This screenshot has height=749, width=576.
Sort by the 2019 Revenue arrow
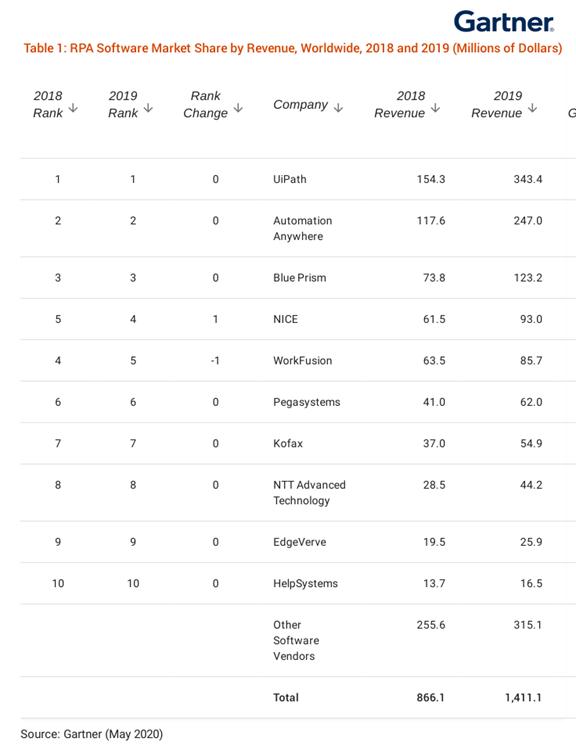click(x=533, y=108)
